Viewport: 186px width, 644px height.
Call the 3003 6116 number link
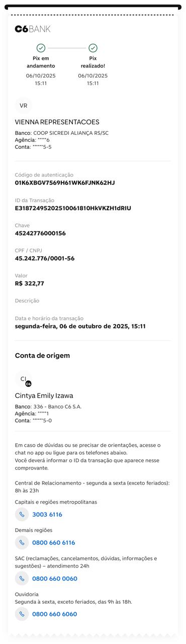(x=47, y=515)
